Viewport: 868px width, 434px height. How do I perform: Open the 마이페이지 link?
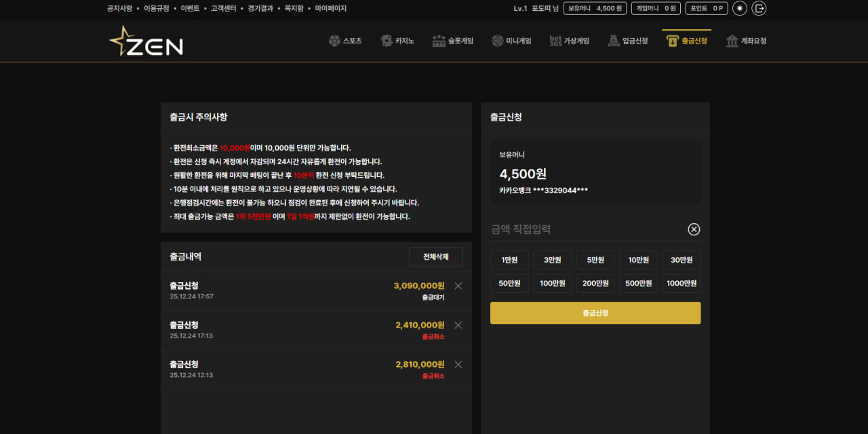pyautogui.click(x=330, y=9)
